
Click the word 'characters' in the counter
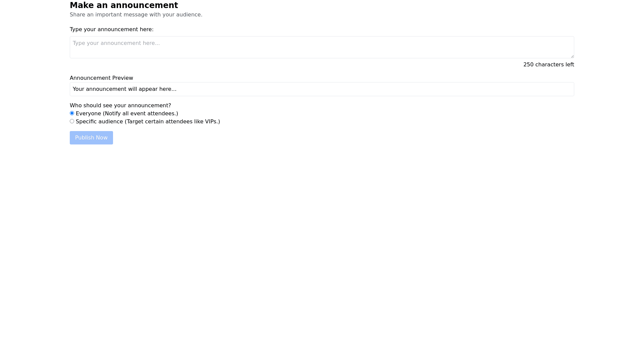549,65
